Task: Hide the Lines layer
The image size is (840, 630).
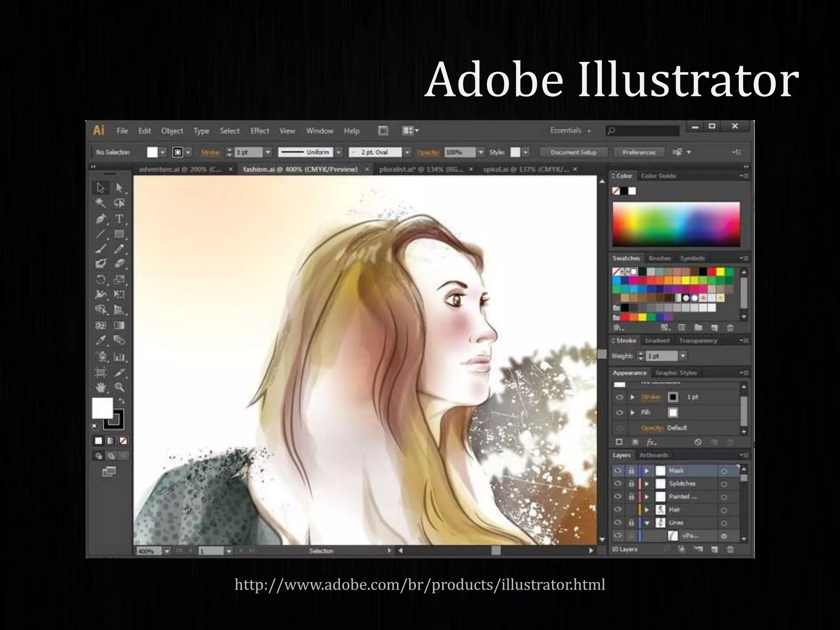Action: [x=618, y=523]
